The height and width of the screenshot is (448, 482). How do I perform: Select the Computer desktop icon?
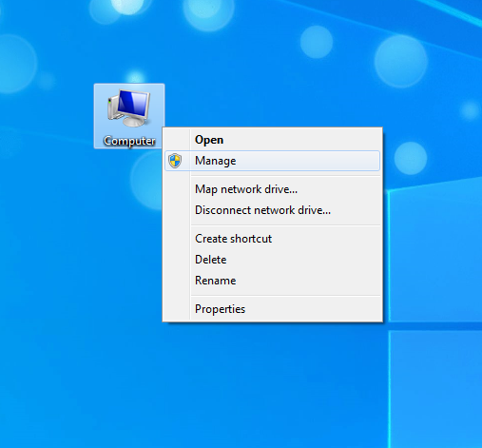[x=129, y=116]
